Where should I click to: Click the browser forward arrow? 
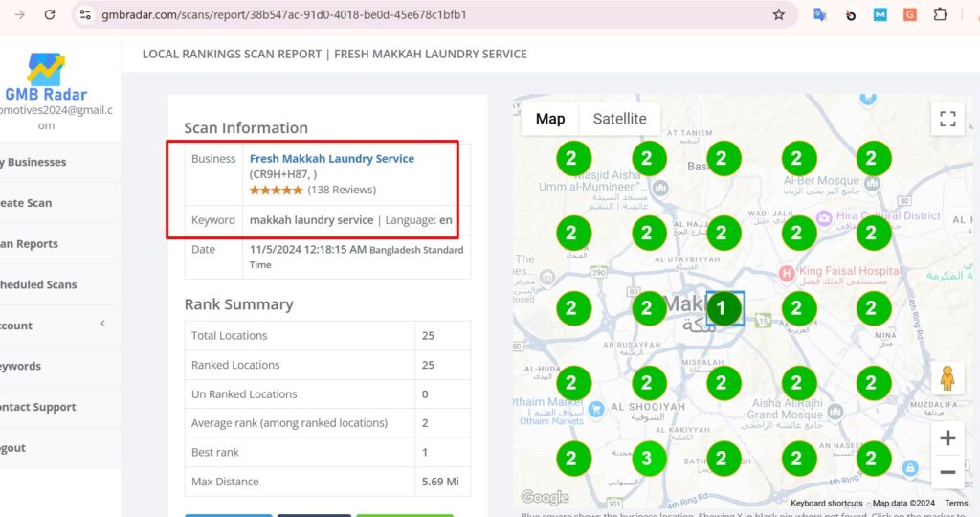coord(20,14)
